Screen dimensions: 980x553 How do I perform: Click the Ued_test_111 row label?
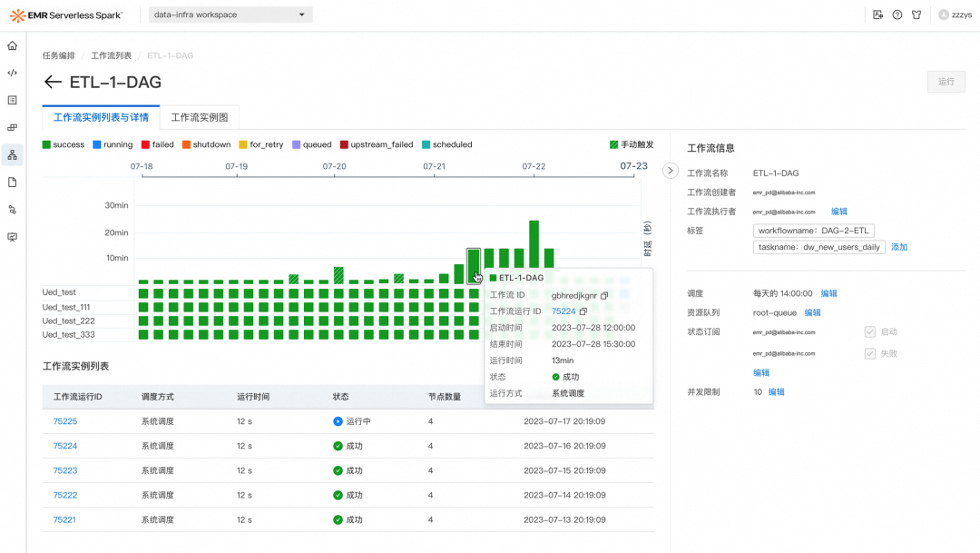66,307
